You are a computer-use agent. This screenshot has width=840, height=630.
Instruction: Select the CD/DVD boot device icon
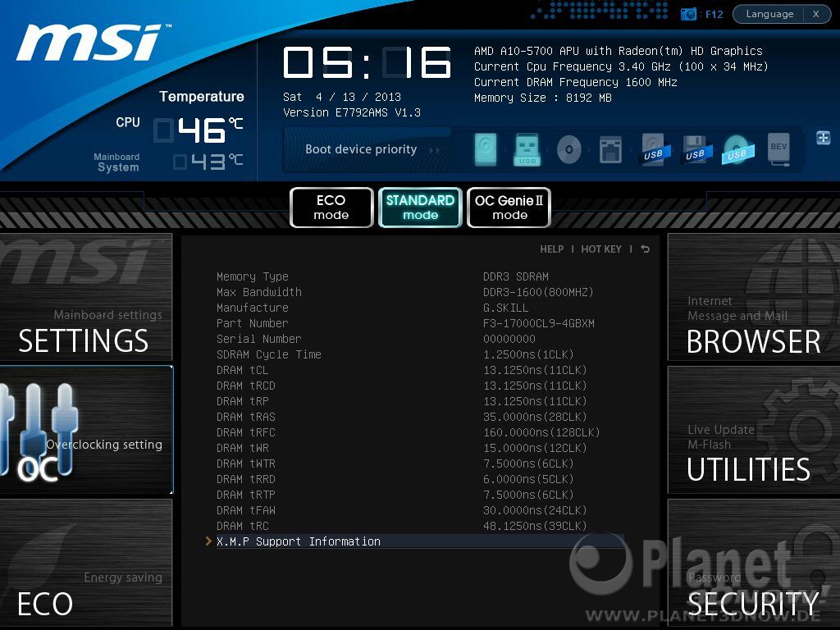(x=569, y=149)
